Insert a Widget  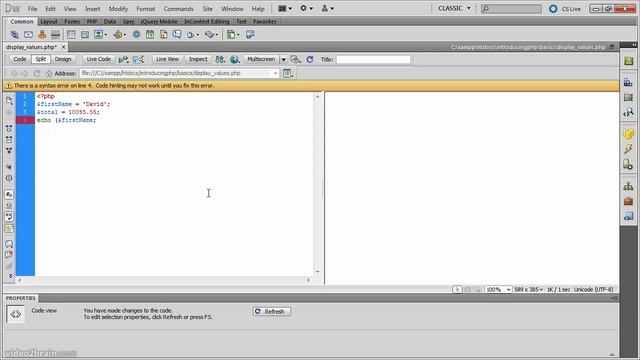click(136, 35)
